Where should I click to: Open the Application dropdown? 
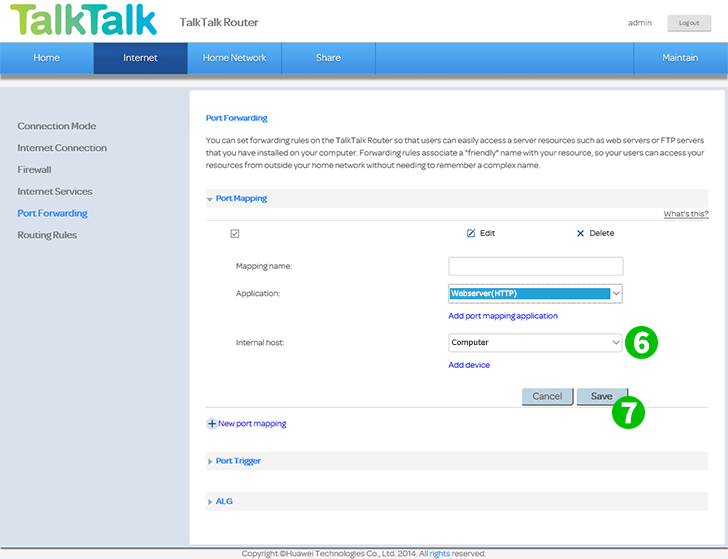tap(535, 293)
